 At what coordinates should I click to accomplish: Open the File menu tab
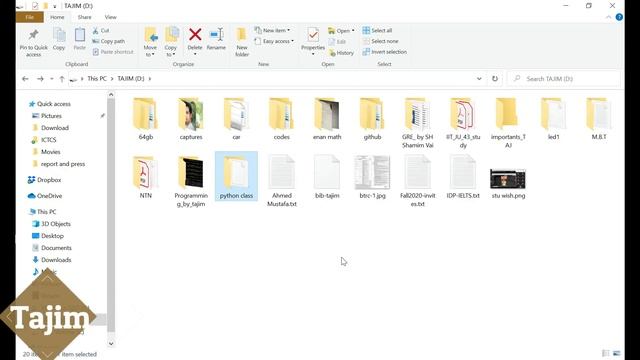coord(29,17)
